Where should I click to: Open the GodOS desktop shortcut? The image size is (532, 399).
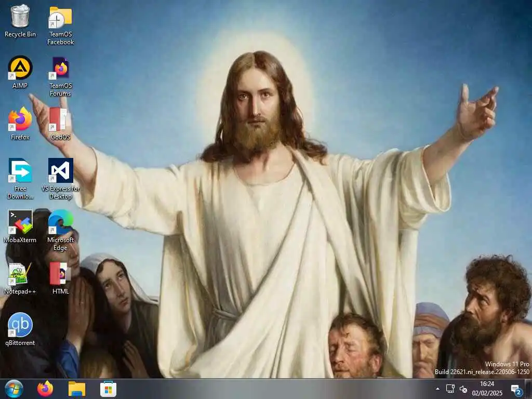point(60,123)
